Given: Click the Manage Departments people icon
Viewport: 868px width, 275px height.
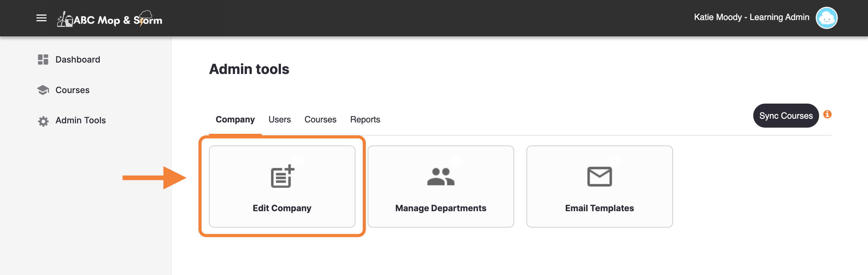Looking at the screenshot, I should click(x=441, y=176).
